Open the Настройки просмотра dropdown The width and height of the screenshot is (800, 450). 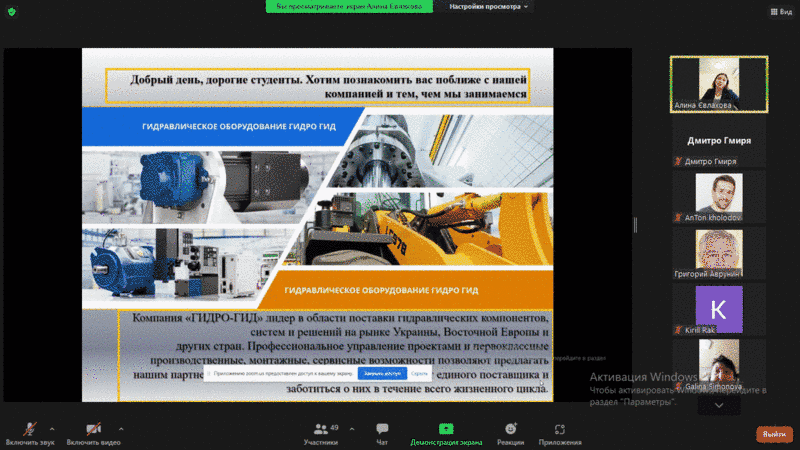click(x=488, y=7)
